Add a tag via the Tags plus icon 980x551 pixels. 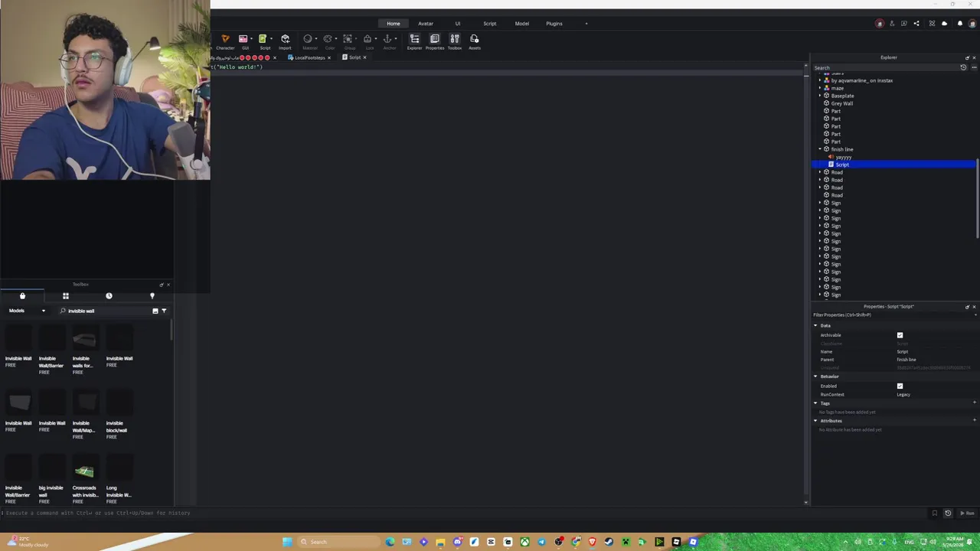[x=974, y=403]
